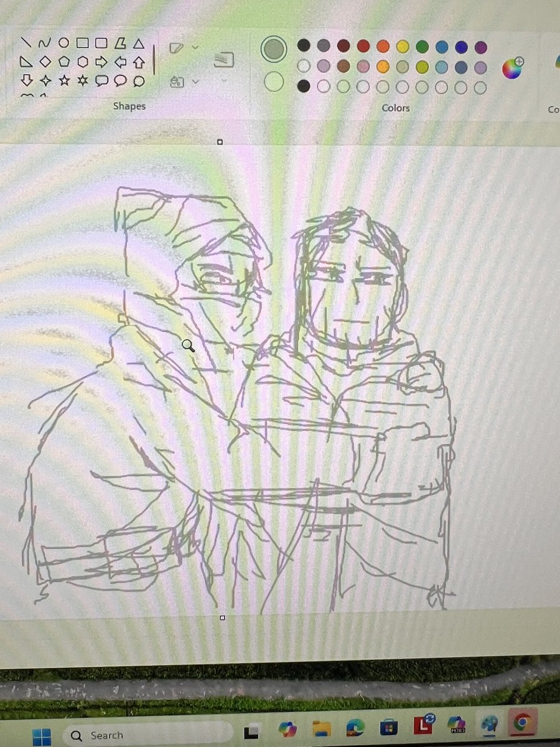This screenshot has height=747, width=560.
Task: Pick the red swatch in top row
Action: point(363,46)
